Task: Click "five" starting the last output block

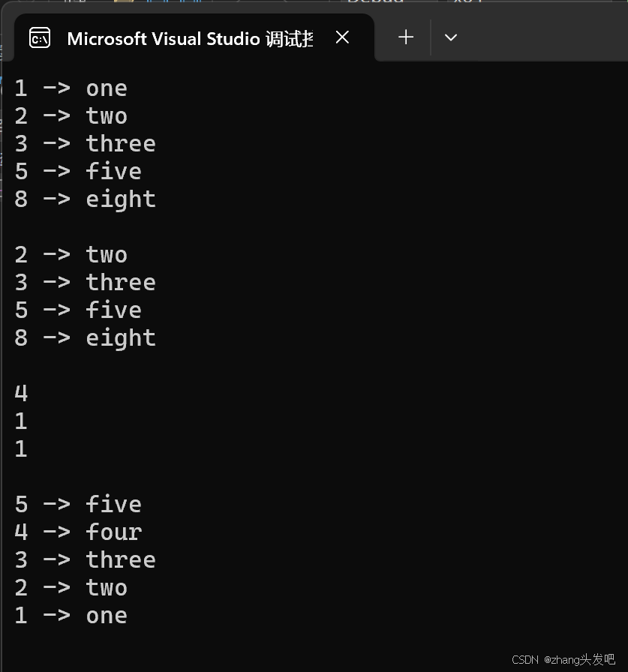Action: 113,505
